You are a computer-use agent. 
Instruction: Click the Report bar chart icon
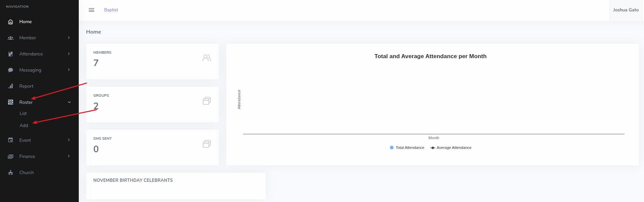pos(10,86)
